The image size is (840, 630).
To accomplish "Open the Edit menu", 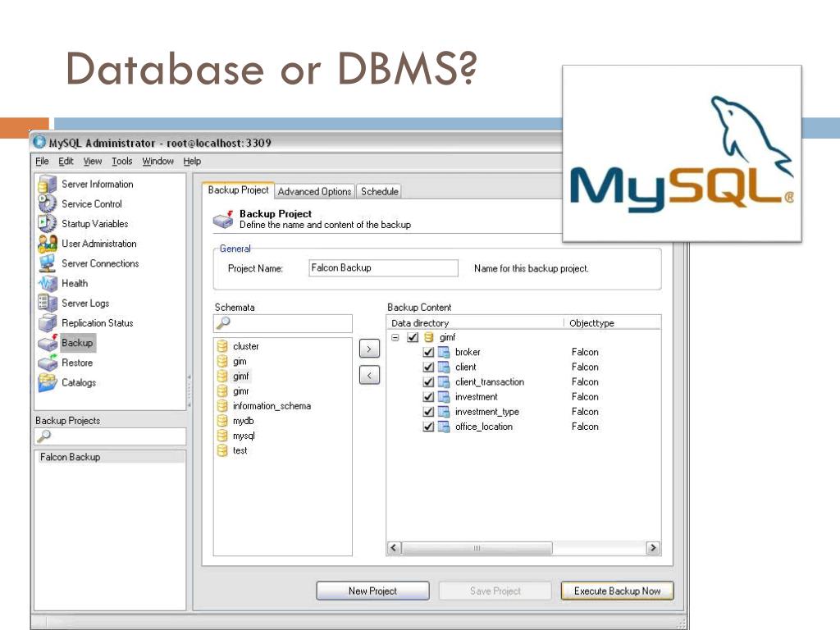I will (x=66, y=162).
